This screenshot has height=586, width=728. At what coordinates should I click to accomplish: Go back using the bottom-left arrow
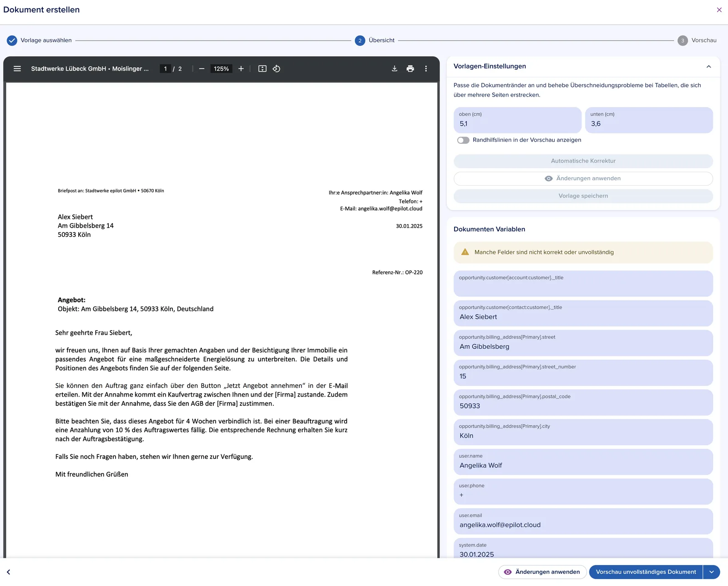(8, 572)
